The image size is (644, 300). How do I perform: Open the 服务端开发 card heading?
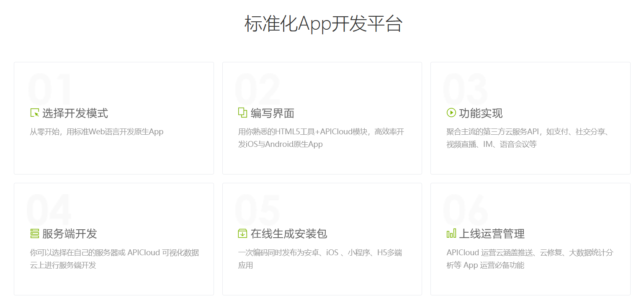70,233
